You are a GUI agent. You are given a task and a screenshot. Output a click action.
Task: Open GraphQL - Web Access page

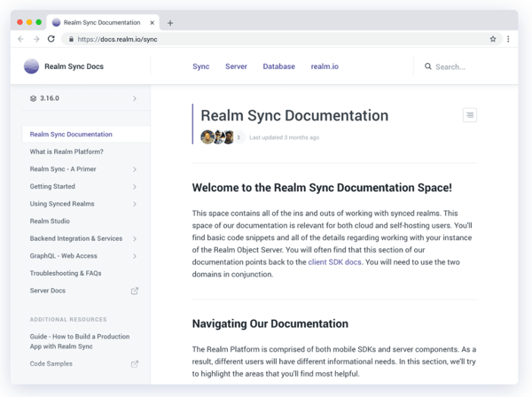pyautogui.click(x=64, y=255)
